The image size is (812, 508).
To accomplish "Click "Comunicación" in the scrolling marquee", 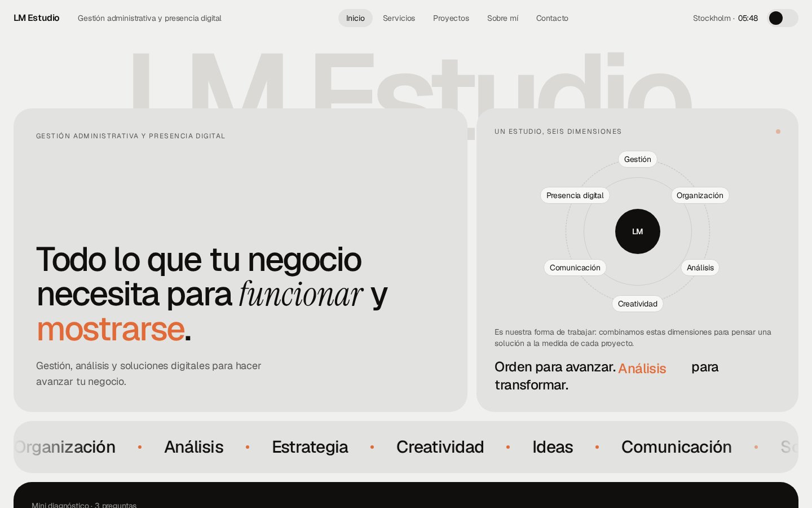I will (x=677, y=447).
